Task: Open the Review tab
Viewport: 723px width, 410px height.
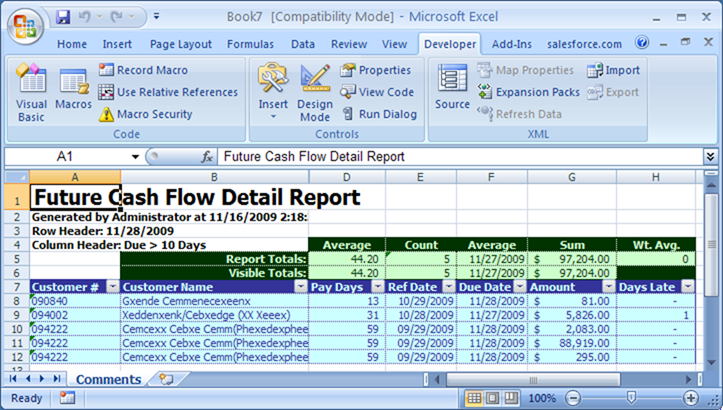Action: point(349,44)
